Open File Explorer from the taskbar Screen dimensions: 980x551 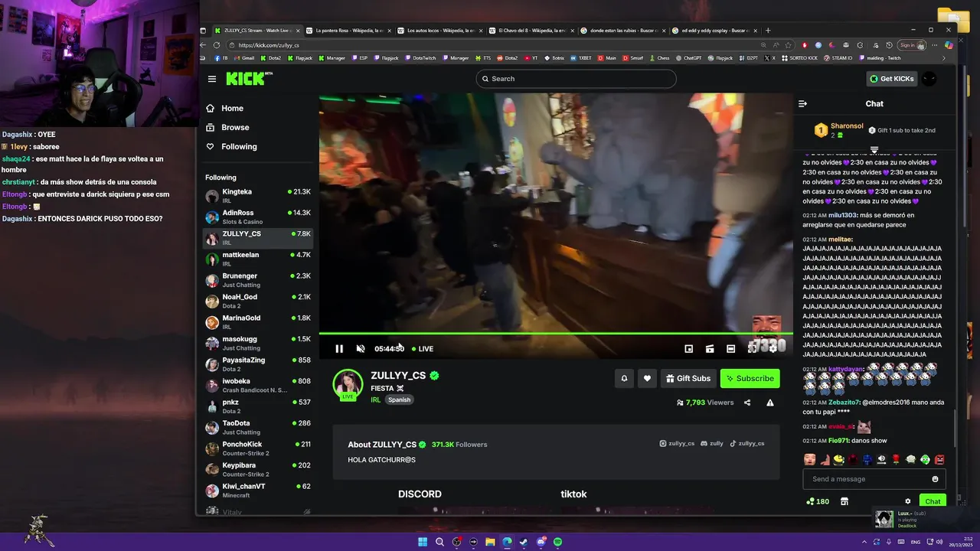[x=490, y=542]
